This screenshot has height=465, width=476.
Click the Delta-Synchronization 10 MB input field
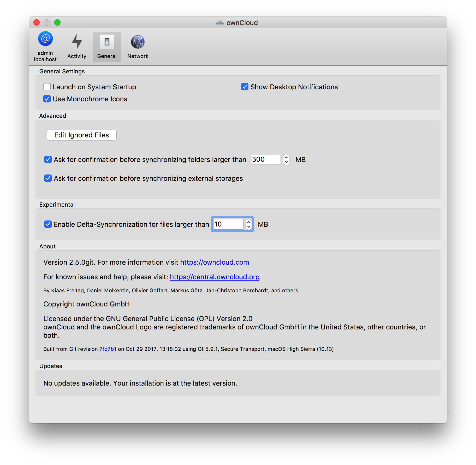coord(228,224)
